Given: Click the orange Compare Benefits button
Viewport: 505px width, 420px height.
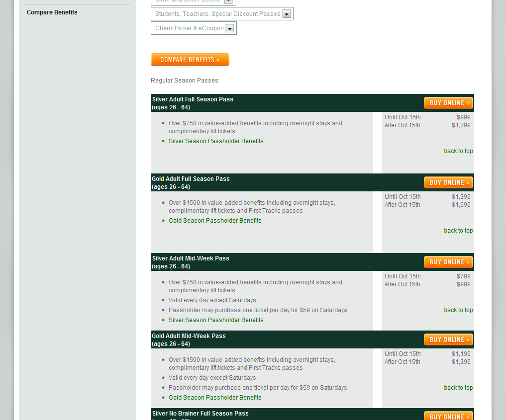Looking at the screenshot, I should [x=190, y=60].
